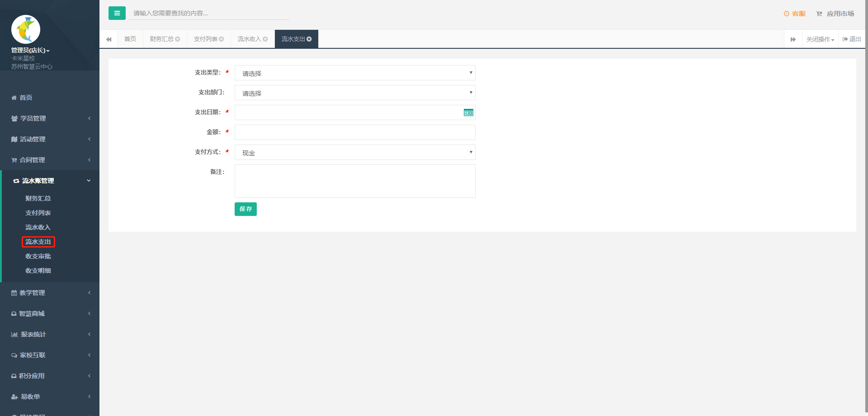Open the 关闭操作 dropdown menu
Viewport: 868px width, 416px height.
click(x=820, y=39)
